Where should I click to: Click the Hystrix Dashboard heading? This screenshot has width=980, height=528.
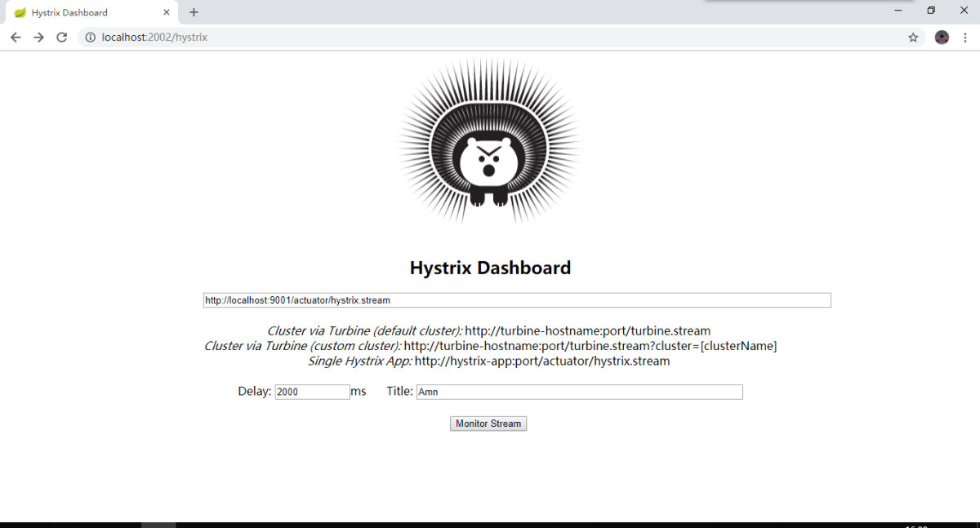[490, 268]
